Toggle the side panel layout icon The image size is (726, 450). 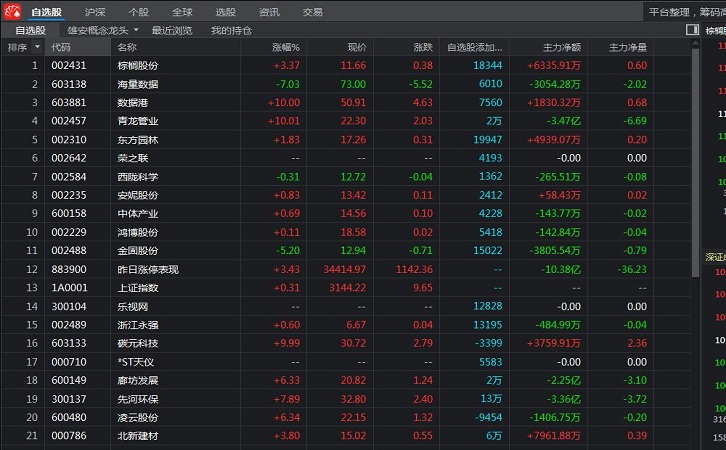[692, 30]
